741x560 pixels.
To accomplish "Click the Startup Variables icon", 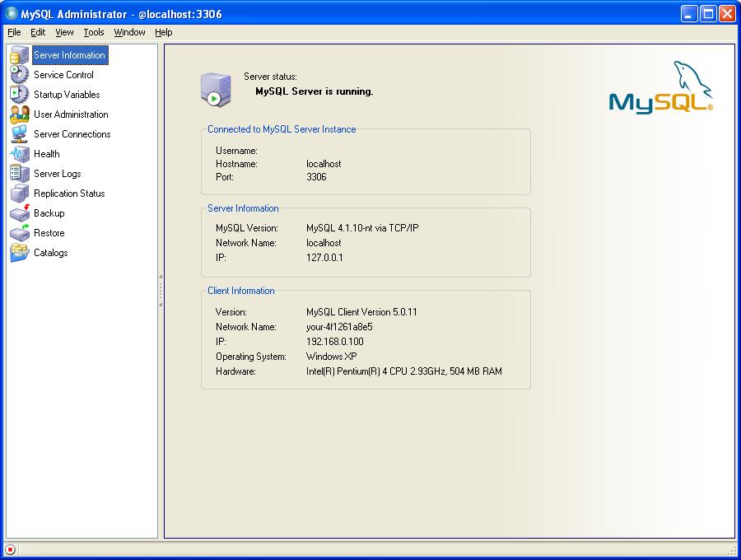I will pyautogui.click(x=20, y=95).
